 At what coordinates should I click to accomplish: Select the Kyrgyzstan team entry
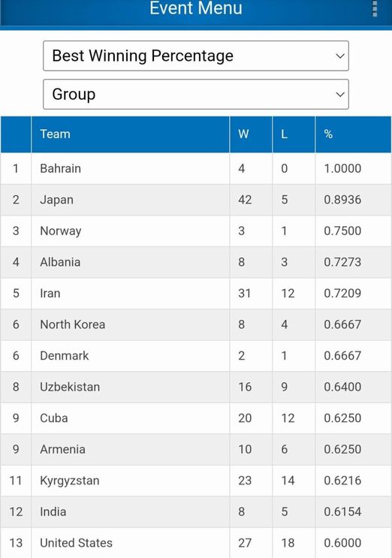(x=196, y=481)
